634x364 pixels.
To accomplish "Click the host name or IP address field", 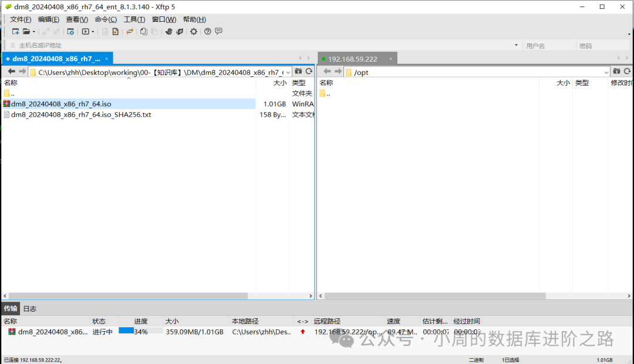I will [263, 45].
